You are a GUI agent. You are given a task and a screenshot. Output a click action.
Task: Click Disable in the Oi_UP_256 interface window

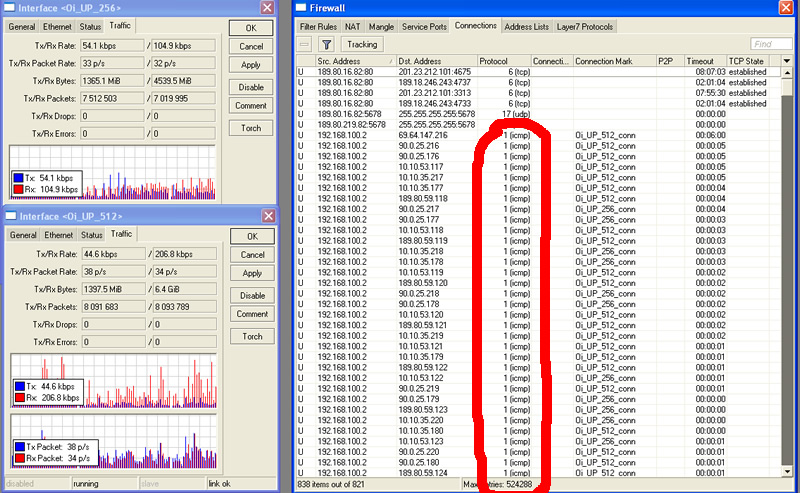pos(251,87)
